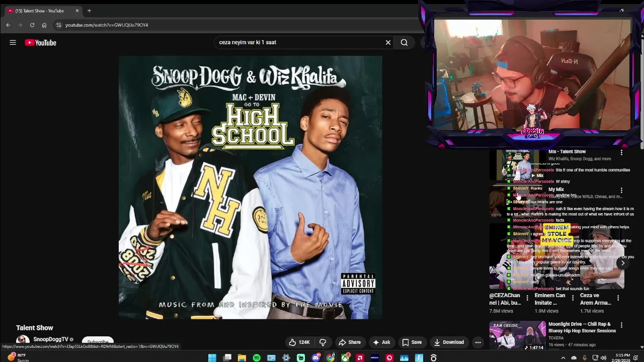This screenshot has height=362, width=644.
Task: Open options for @CEZAChannel short
Action: [x=527, y=298]
